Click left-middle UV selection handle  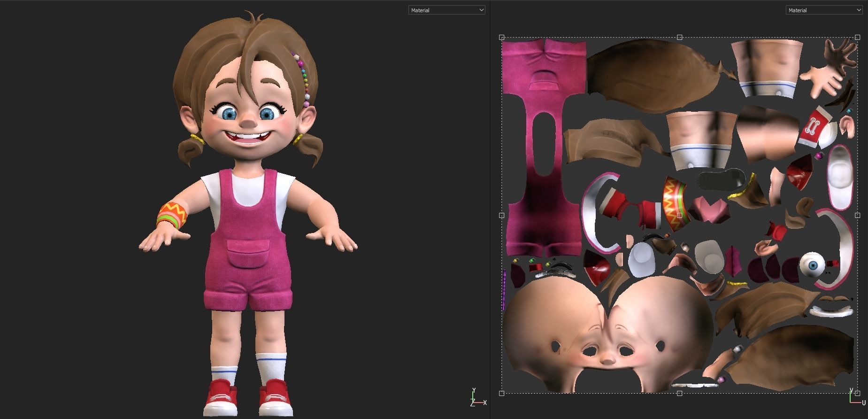coord(501,215)
